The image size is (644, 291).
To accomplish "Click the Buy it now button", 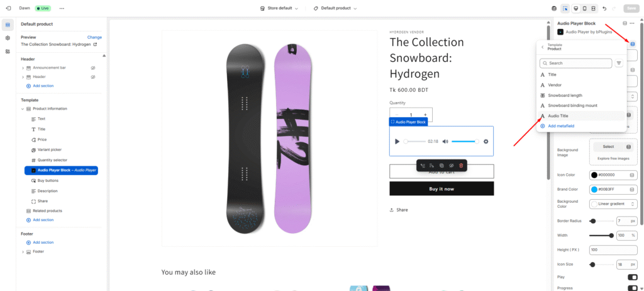I will [x=441, y=188].
